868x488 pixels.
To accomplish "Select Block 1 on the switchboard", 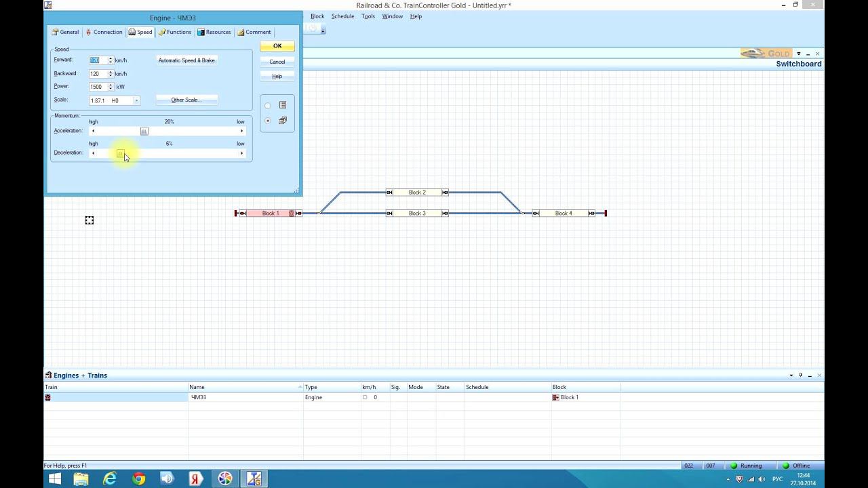I will click(x=271, y=213).
